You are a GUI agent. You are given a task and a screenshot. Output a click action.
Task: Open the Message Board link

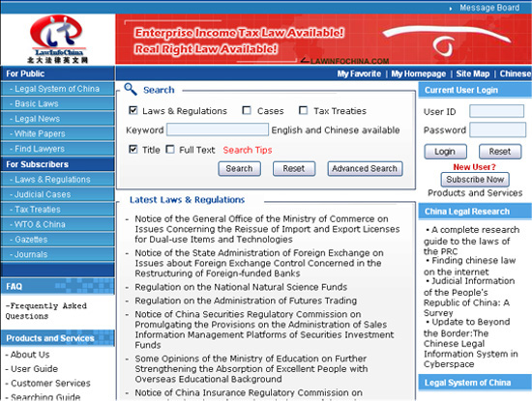coord(489,8)
